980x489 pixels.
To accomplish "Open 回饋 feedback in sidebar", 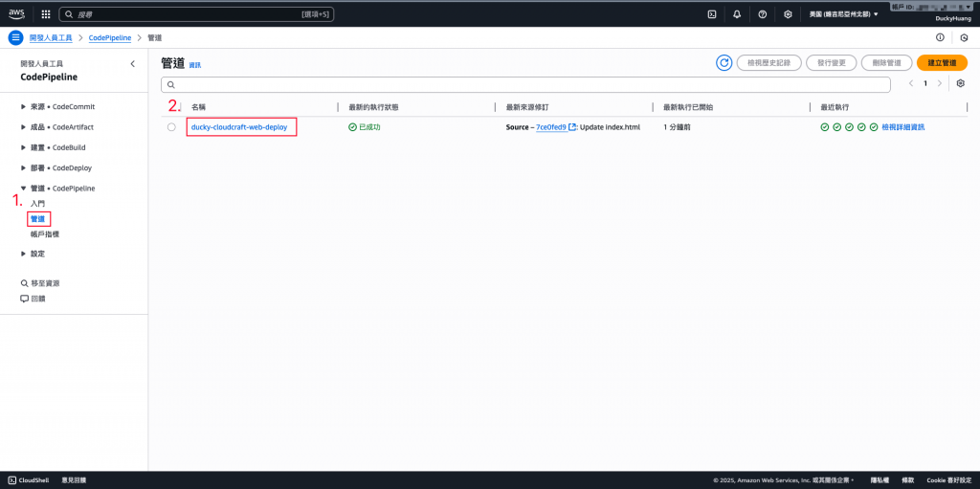I will point(33,299).
